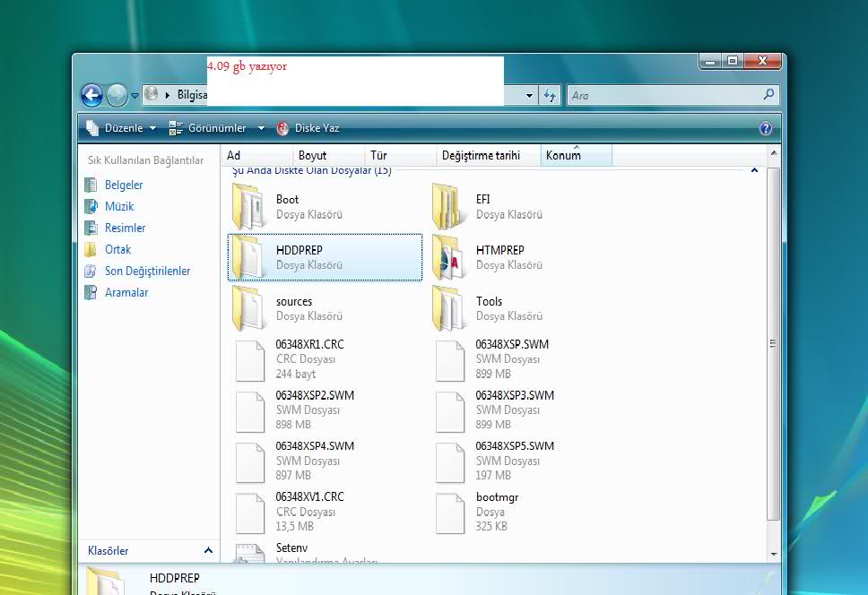This screenshot has width=868, height=595.
Task: Select the Tools folder icon
Action: (x=447, y=308)
